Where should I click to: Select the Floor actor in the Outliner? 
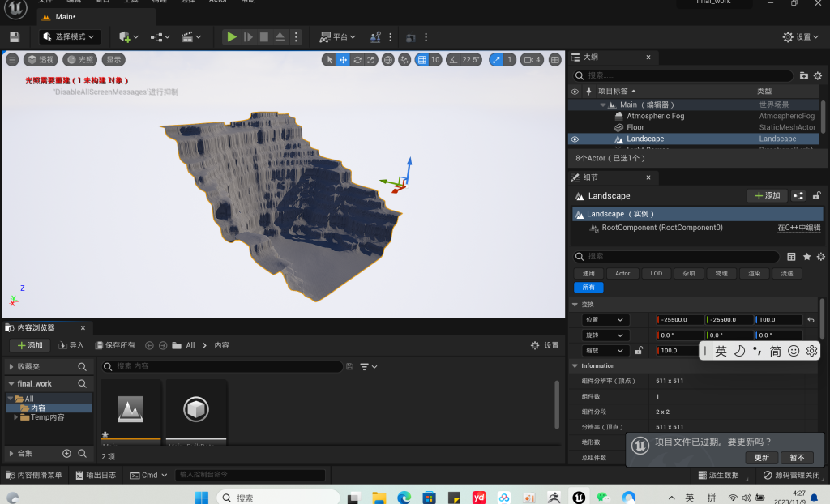(635, 127)
